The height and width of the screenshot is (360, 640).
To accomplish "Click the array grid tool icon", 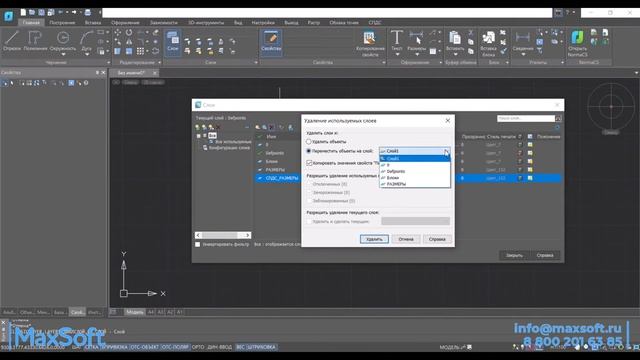I will pyautogui.click(x=140, y=51).
